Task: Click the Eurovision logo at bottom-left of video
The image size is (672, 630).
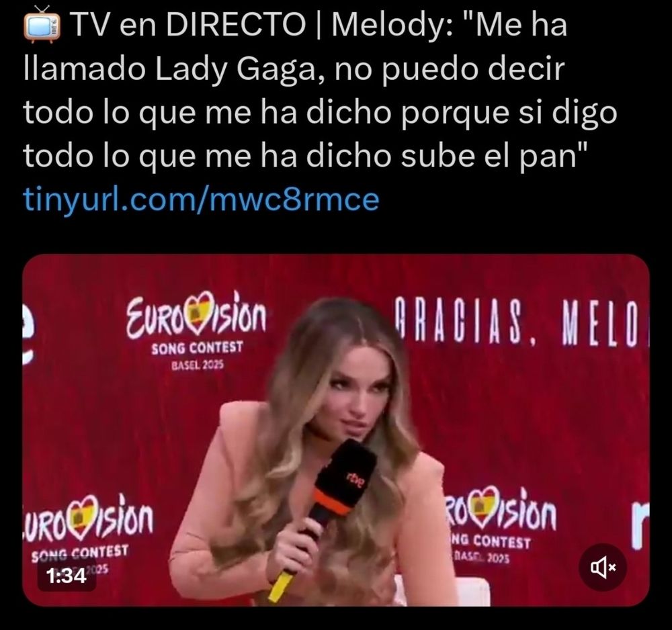Action: click(x=88, y=534)
